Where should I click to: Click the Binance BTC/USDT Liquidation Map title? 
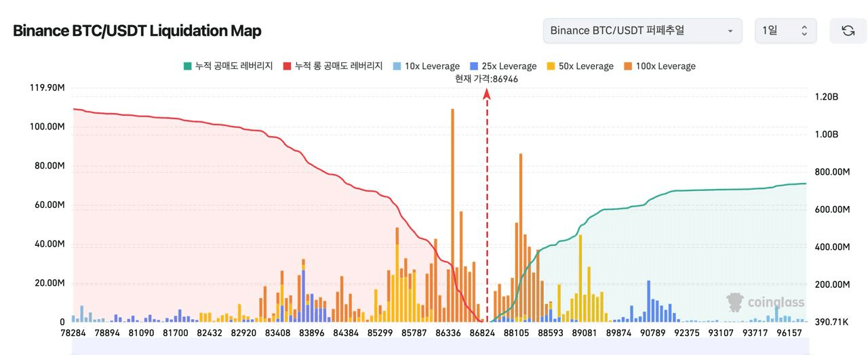click(x=137, y=30)
